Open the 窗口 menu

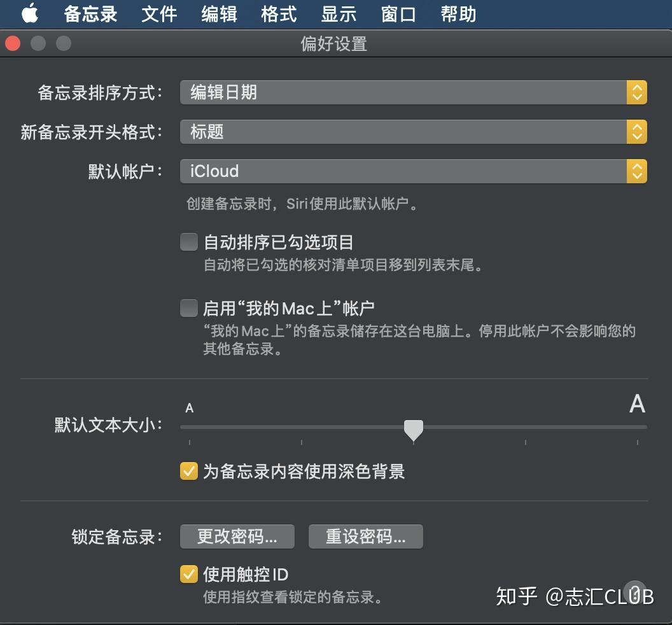coord(398,14)
